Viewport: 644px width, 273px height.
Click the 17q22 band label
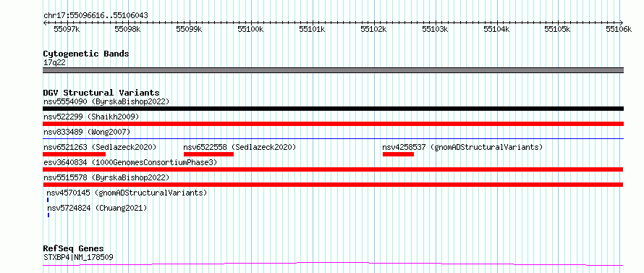54,63
